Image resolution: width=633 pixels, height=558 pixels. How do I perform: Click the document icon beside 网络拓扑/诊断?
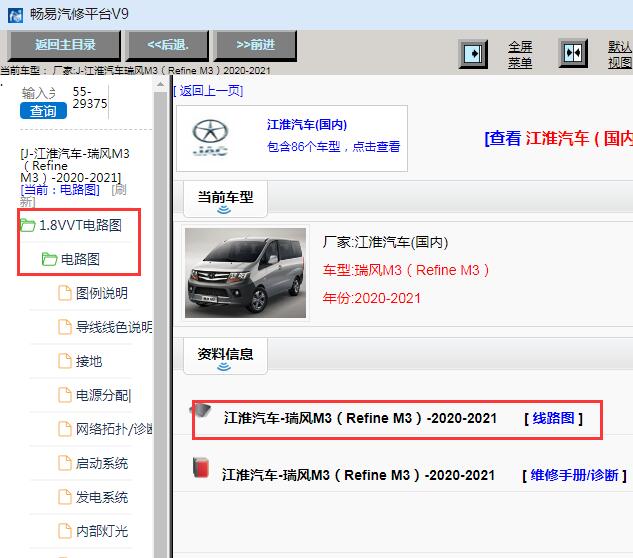tap(65, 429)
